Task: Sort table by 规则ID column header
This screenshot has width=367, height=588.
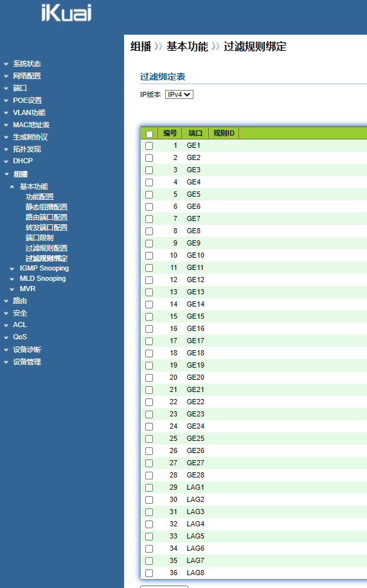Action: coord(224,133)
